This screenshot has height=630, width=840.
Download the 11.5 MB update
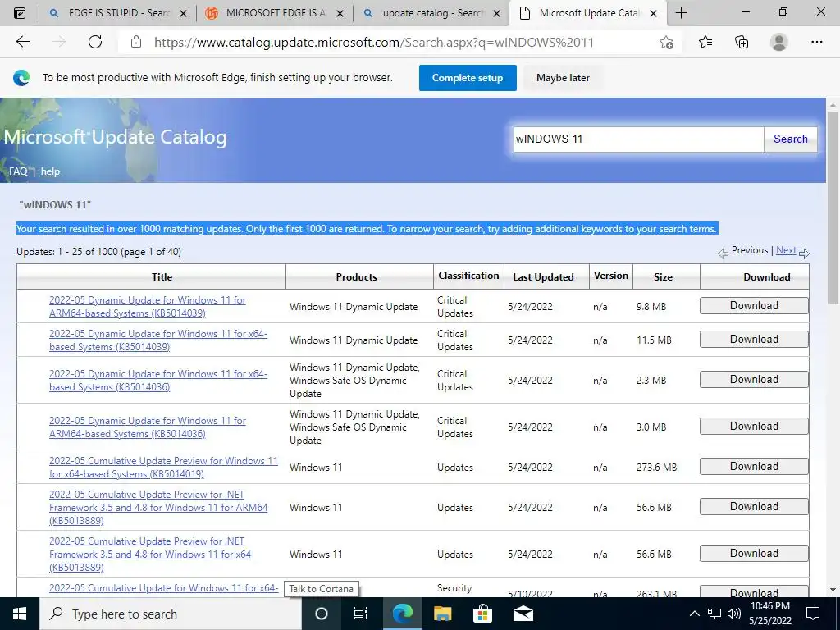754,339
